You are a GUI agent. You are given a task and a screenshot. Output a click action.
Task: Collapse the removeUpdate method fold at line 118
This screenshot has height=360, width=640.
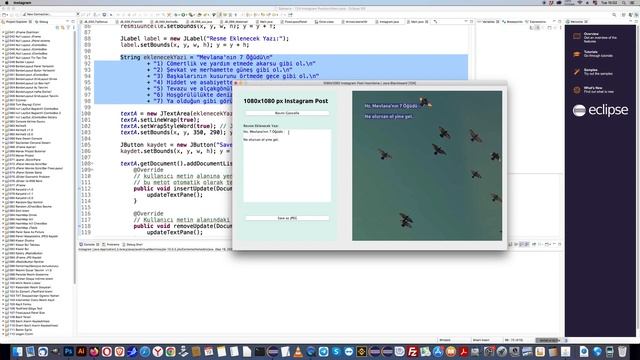click(80, 226)
